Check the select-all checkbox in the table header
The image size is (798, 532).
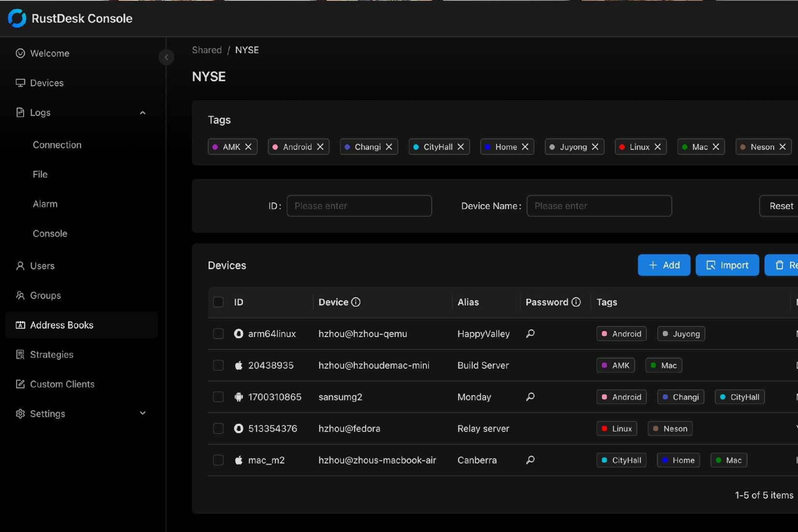tap(218, 302)
